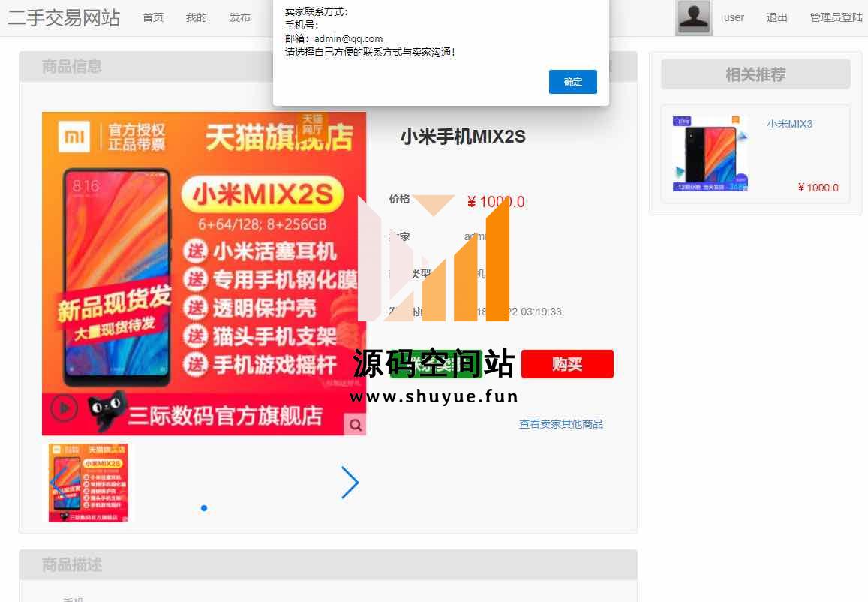Viewport: 868px width, 602px height.
Task: Open the 发布 nav item
Action: pyautogui.click(x=240, y=18)
